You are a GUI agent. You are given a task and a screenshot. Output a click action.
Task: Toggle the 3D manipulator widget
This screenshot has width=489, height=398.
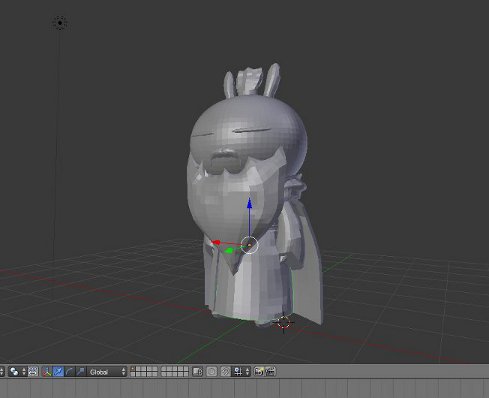pos(46,371)
